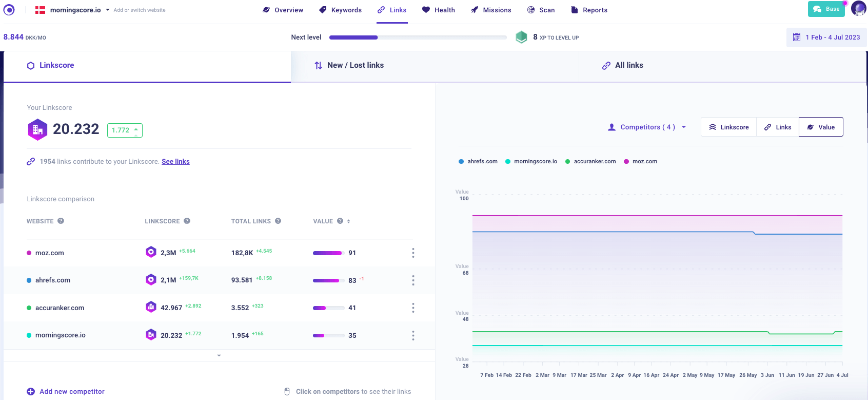Open the Reports section

click(x=589, y=10)
